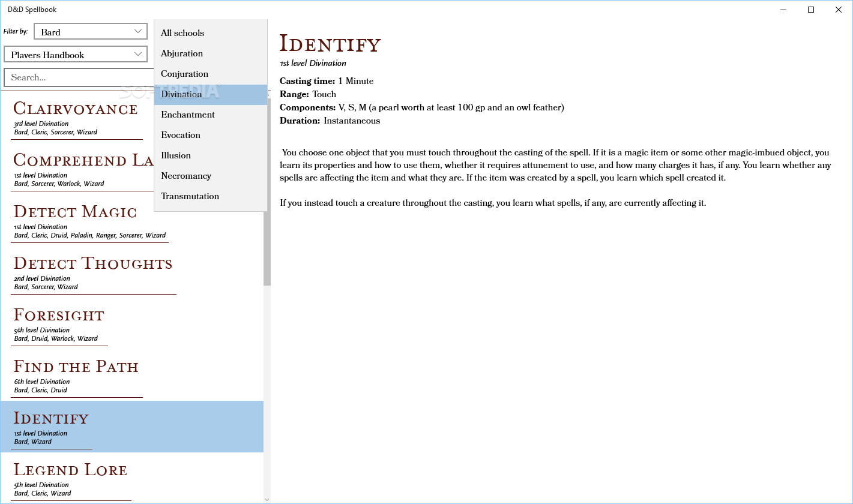
Task: Select the Identify spell in list
Action: point(131,427)
